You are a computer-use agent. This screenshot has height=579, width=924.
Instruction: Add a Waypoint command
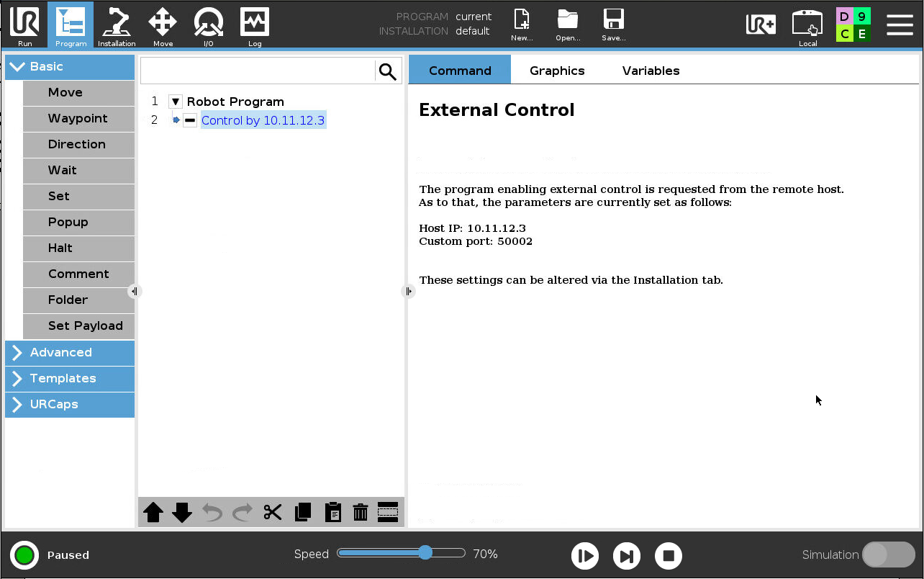tap(78, 118)
